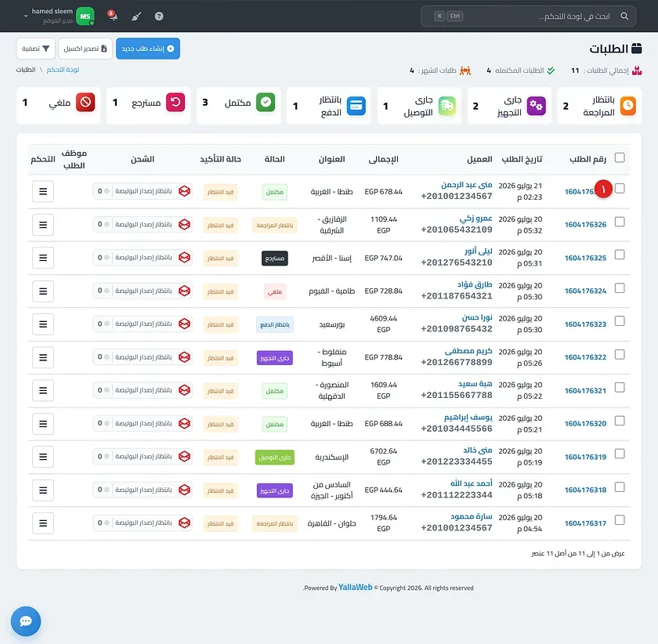
Task: Open the floating chat bubble icon
Action: pyautogui.click(x=26, y=621)
